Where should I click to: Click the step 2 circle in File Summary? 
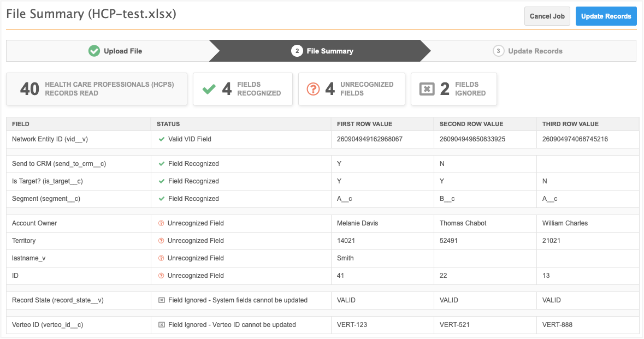pyautogui.click(x=297, y=51)
